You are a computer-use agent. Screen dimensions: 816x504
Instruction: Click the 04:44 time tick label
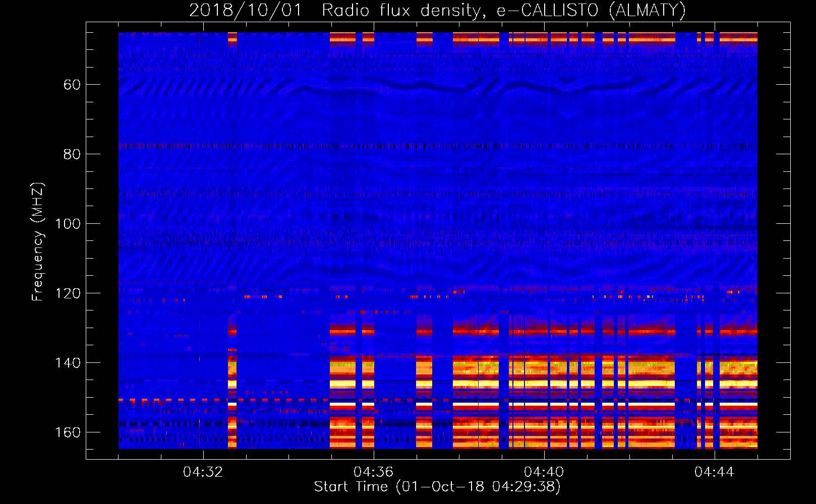point(715,472)
